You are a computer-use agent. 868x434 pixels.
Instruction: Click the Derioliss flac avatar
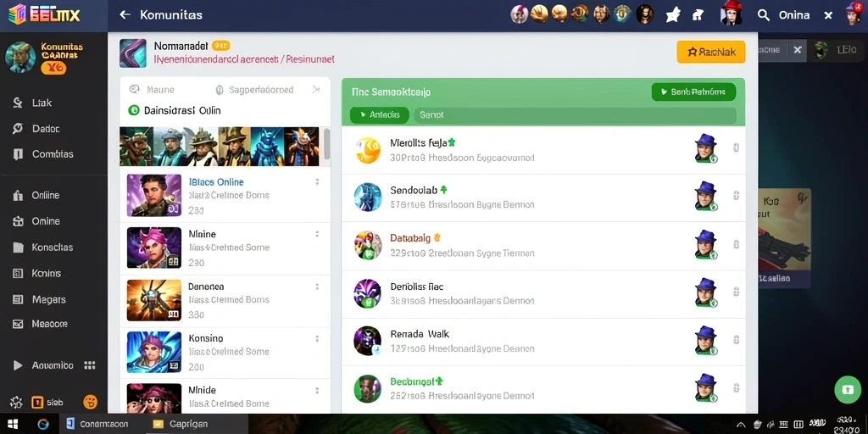click(368, 293)
